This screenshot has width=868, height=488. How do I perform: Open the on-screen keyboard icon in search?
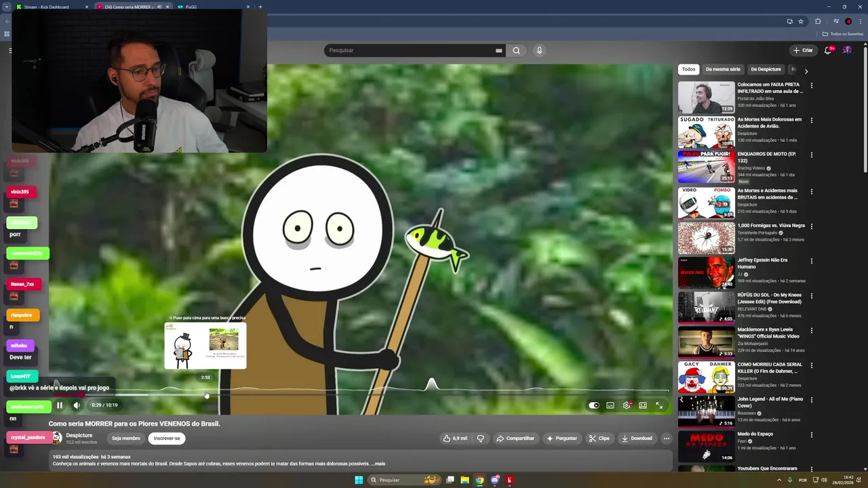tap(499, 50)
